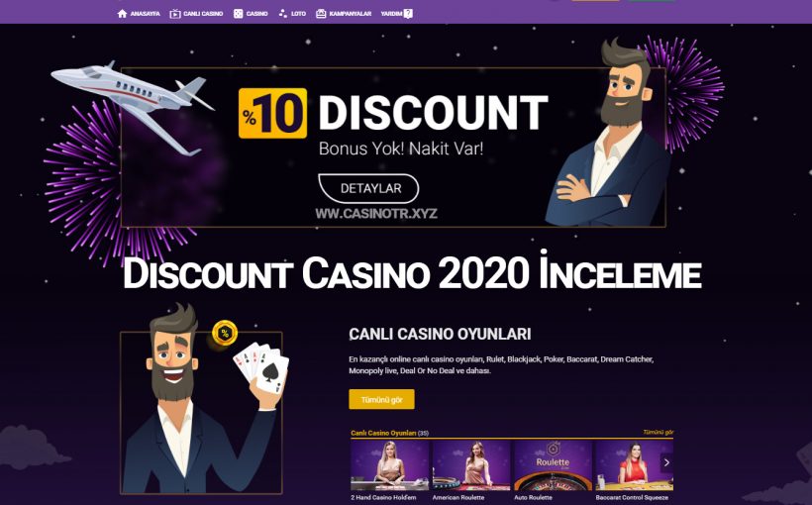The height and width of the screenshot is (505, 812).
Task: Click the Yardım question mark icon
Action: click(408, 14)
